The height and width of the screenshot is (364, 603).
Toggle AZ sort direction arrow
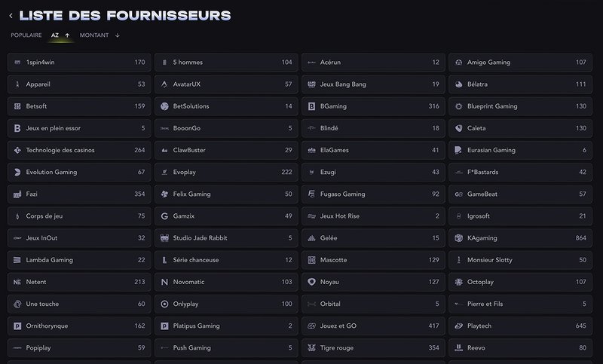click(x=67, y=35)
